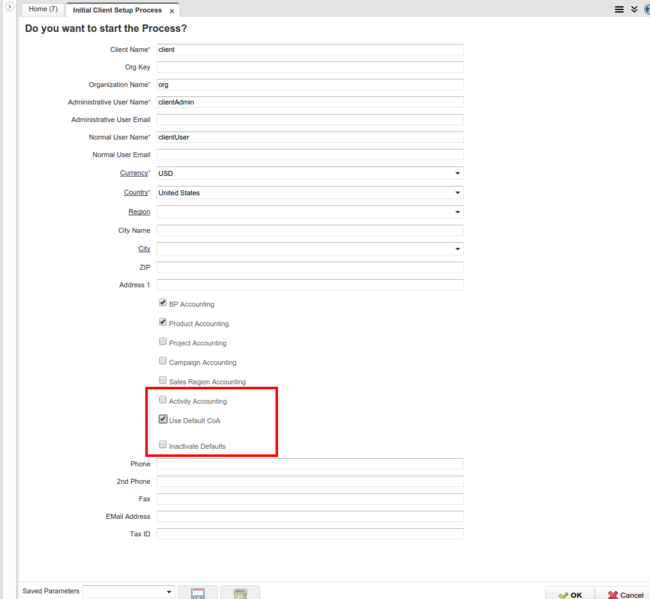Expand the Country dropdown list
650x599 pixels.
(457, 192)
